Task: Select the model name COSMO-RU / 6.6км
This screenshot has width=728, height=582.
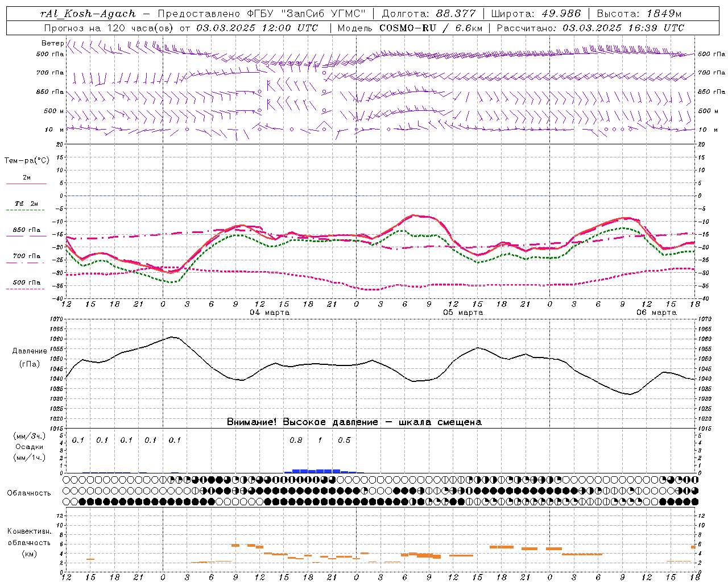Action: [x=431, y=28]
